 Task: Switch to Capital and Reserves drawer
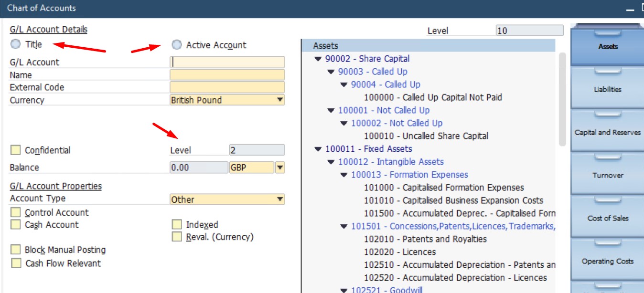point(608,132)
